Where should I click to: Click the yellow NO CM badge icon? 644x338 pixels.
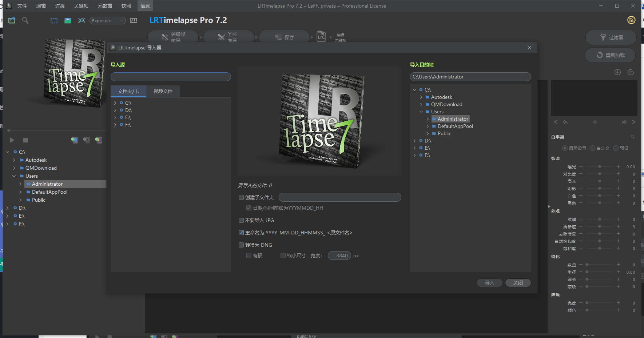click(631, 20)
